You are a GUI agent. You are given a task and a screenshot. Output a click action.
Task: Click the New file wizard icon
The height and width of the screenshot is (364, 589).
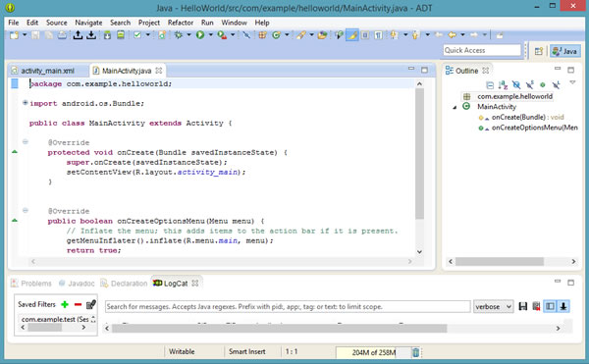(14, 35)
